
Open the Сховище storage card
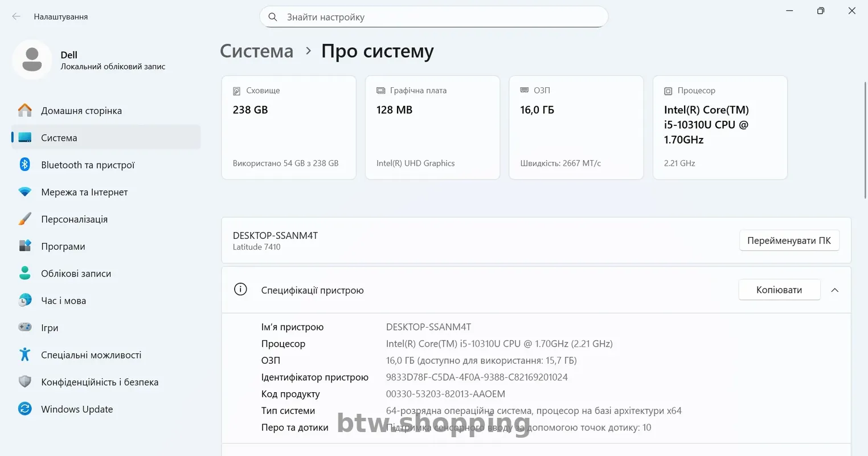[288, 127]
